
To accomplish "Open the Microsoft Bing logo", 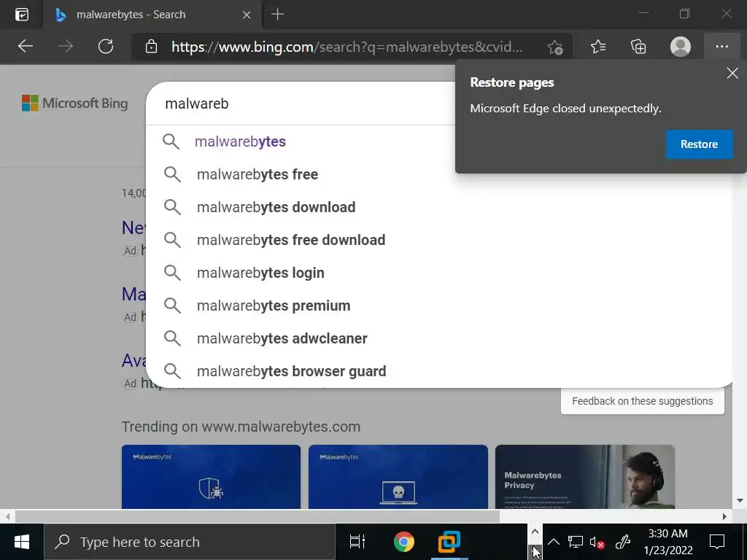I will pyautogui.click(x=75, y=103).
